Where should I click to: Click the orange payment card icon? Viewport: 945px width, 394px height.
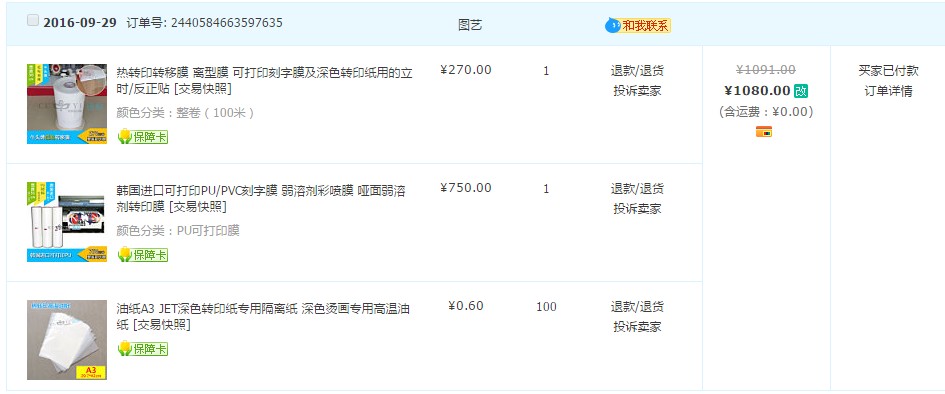click(764, 131)
